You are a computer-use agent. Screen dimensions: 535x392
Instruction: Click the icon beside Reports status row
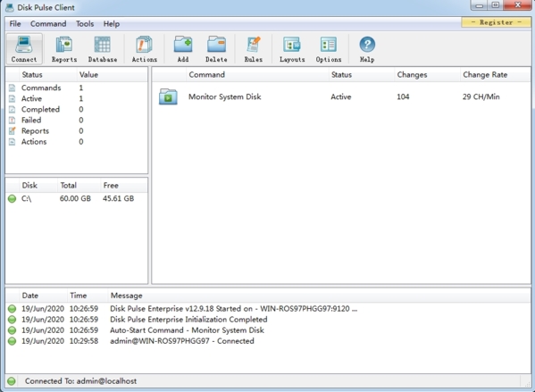[13, 130]
